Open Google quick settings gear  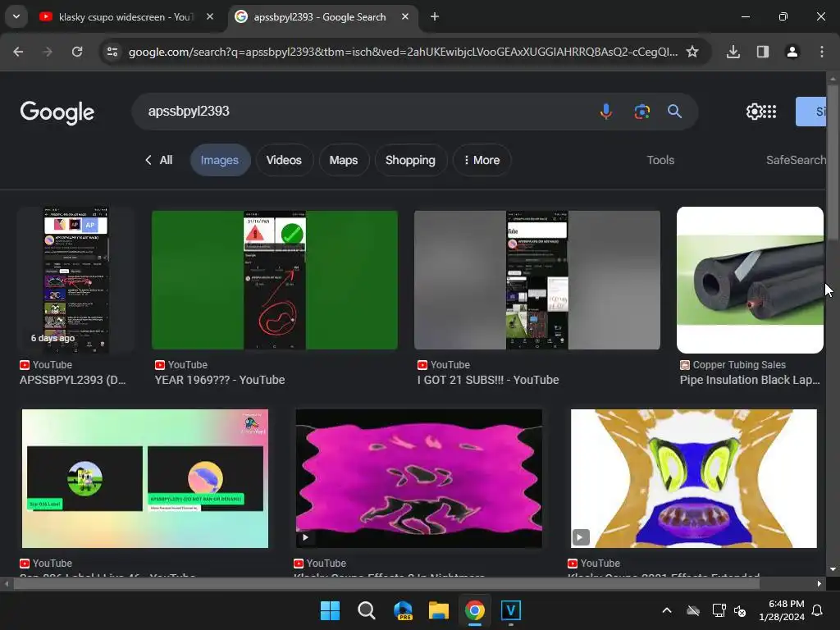tap(755, 112)
